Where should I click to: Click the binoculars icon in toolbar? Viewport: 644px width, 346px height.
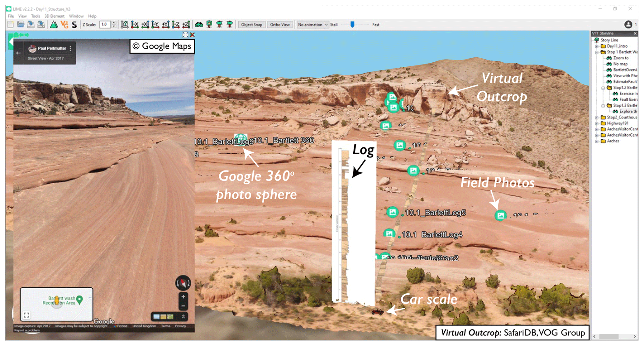click(x=199, y=25)
